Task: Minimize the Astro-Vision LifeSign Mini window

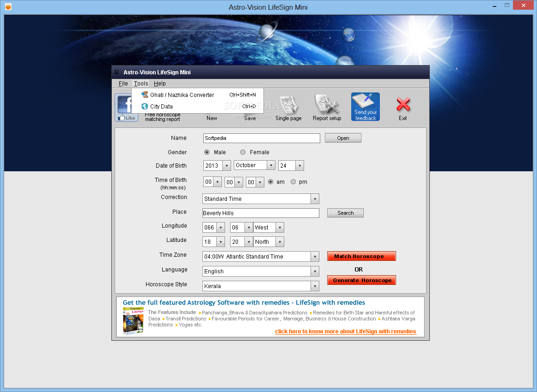Action: 494,6
